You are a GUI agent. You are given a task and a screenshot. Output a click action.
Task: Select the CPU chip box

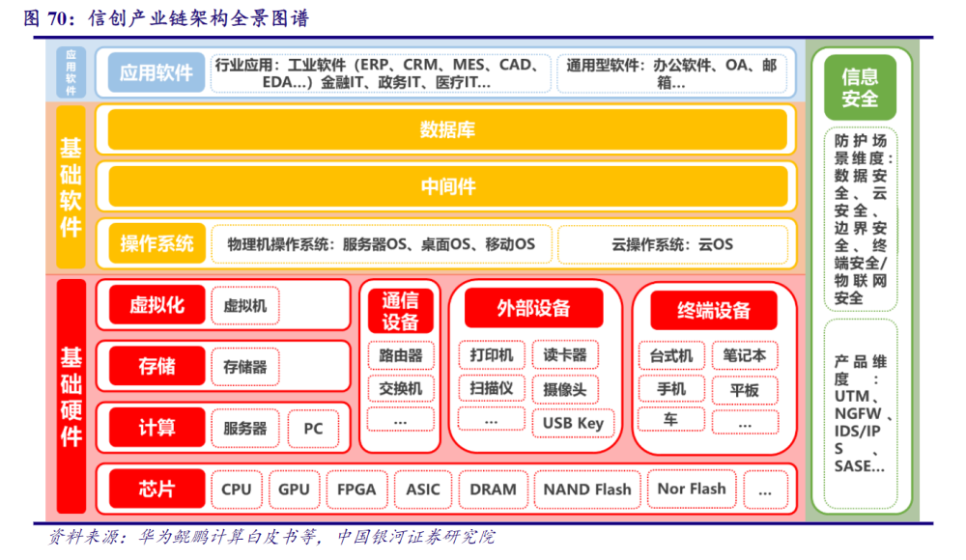[237, 490]
